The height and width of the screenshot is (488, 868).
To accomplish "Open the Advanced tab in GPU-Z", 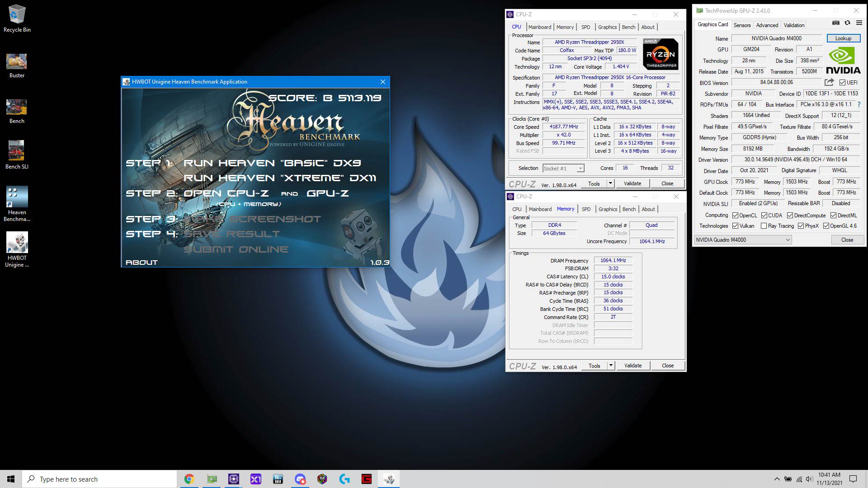I will [767, 25].
